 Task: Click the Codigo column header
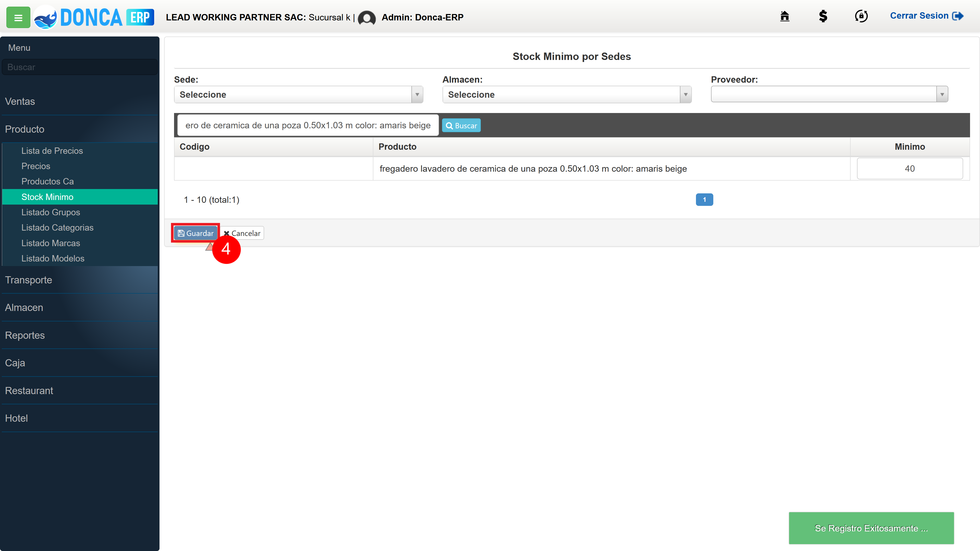tap(274, 147)
